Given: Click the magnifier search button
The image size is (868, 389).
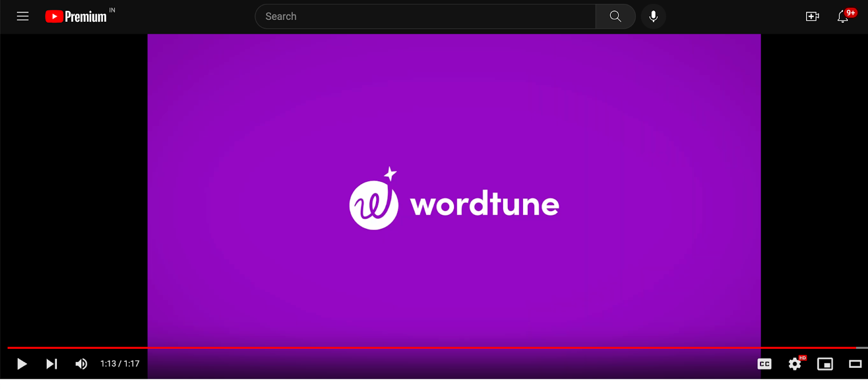Looking at the screenshot, I should click(615, 16).
